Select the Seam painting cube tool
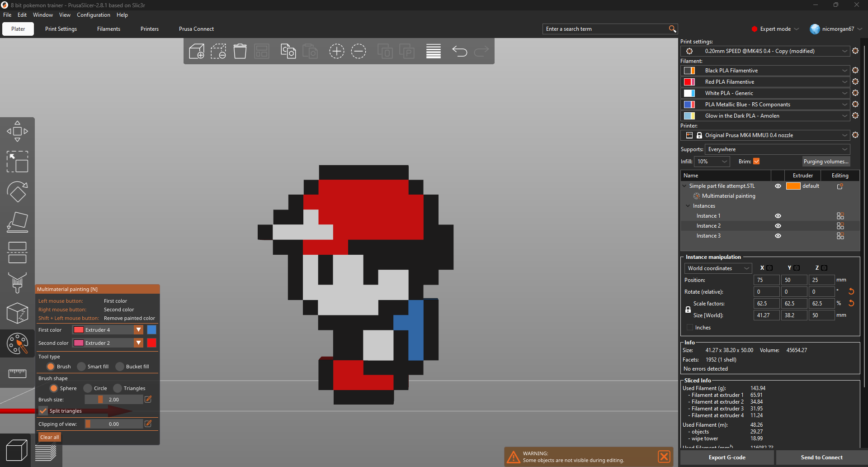The width and height of the screenshot is (868, 467). [x=17, y=313]
